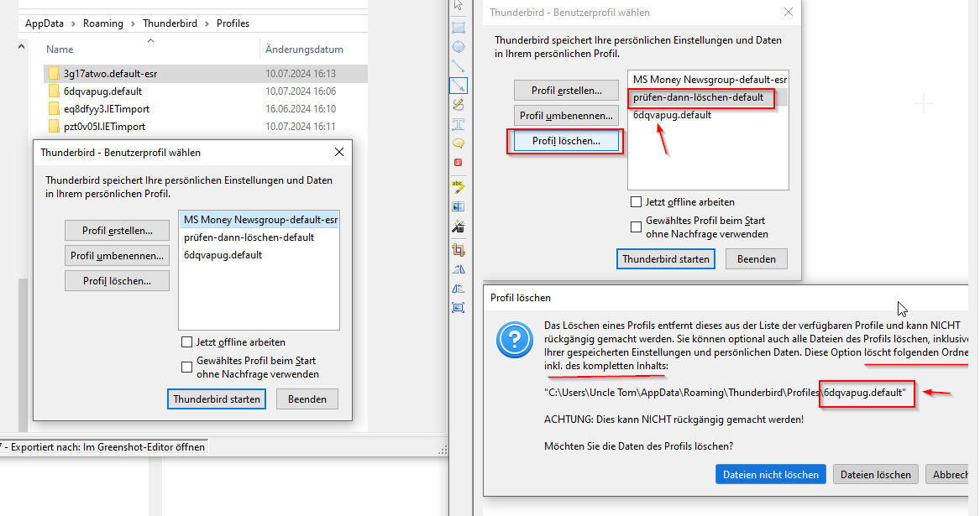This screenshot has height=516, width=980.
Task: Select the Greenshot highlighter tool
Action: 459,186
